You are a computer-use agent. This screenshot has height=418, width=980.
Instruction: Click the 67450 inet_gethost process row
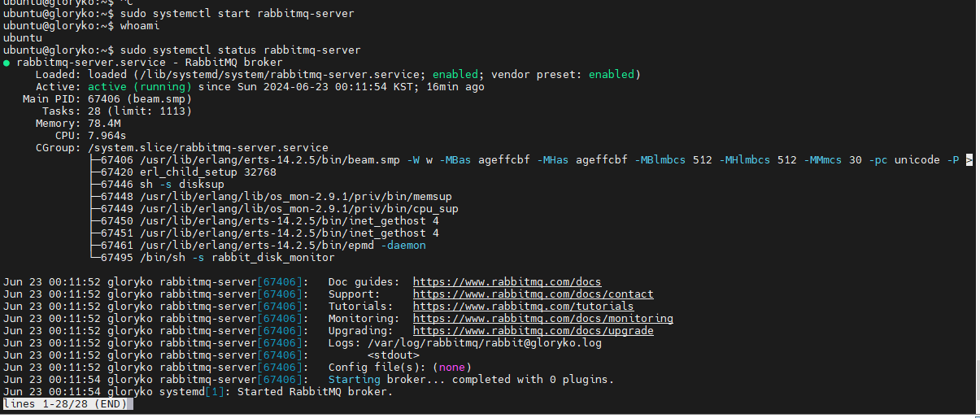[264, 221]
